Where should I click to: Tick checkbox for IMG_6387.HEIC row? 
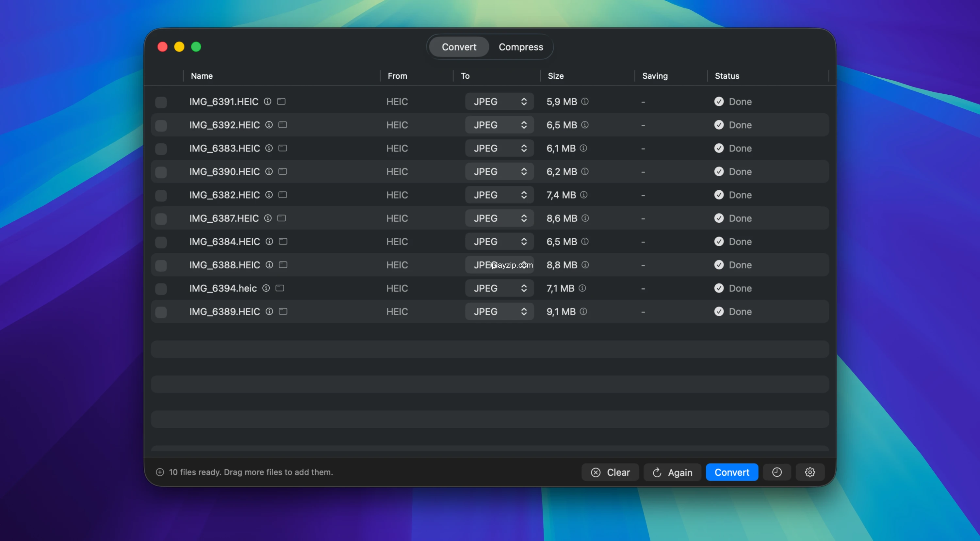[161, 219]
